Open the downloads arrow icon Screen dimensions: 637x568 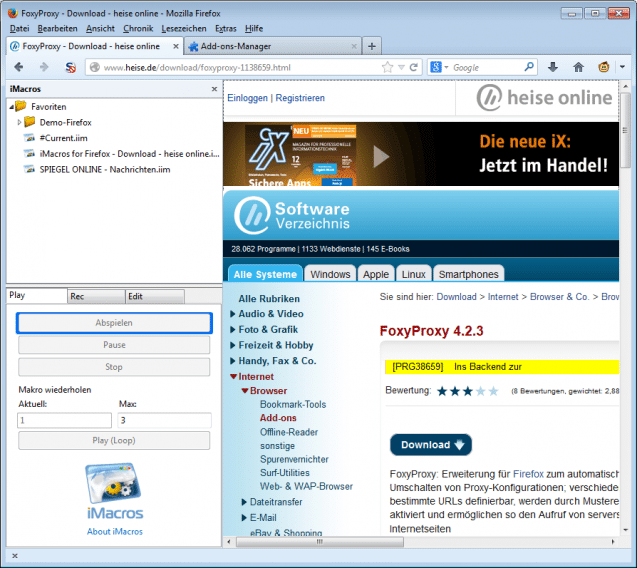[x=552, y=67]
